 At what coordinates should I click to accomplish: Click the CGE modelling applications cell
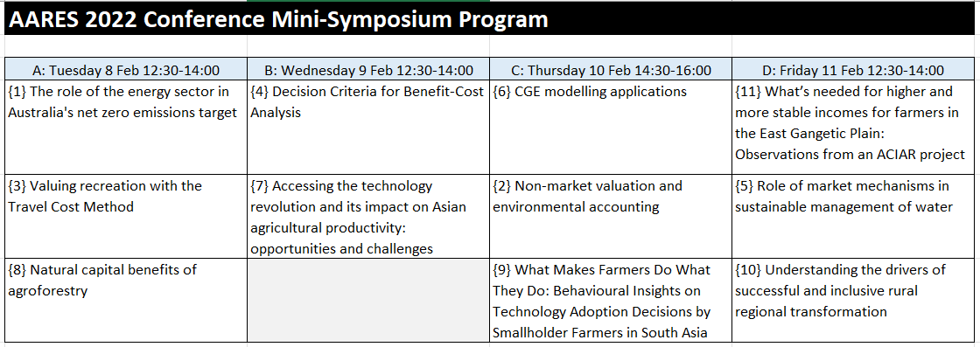pyautogui.click(x=611, y=128)
